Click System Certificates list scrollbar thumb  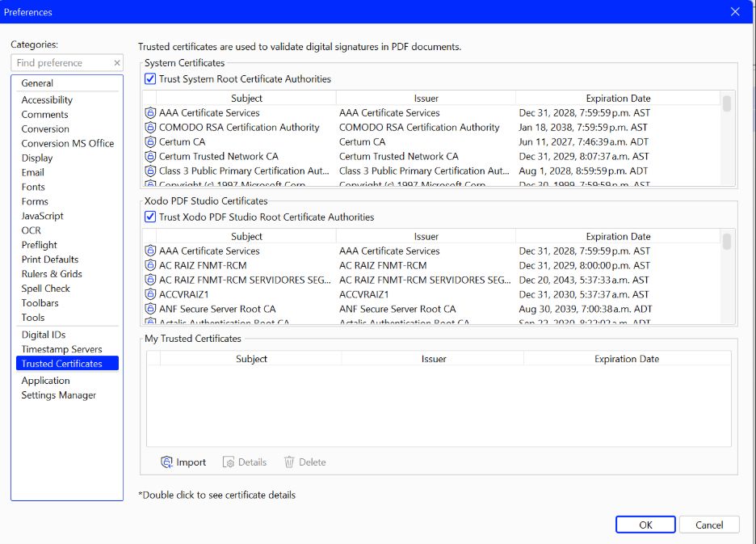[727, 103]
